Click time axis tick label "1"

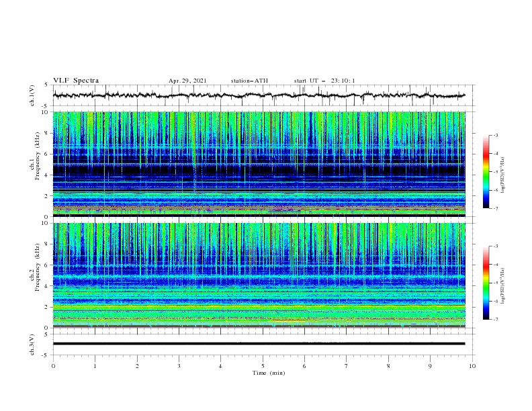[x=95, y=366]
